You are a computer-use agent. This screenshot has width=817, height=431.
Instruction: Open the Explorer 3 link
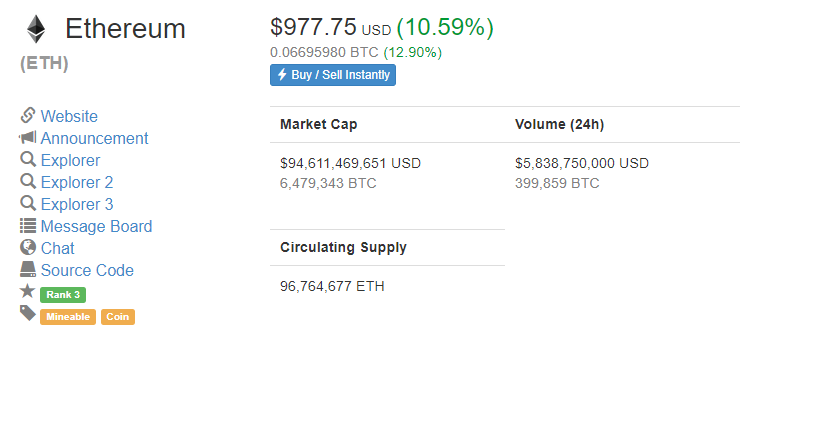point(77,204)
